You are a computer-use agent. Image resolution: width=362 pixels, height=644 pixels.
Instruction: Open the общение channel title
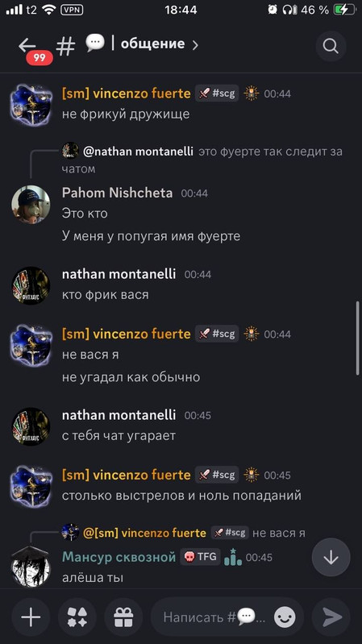tap(152, 44)
